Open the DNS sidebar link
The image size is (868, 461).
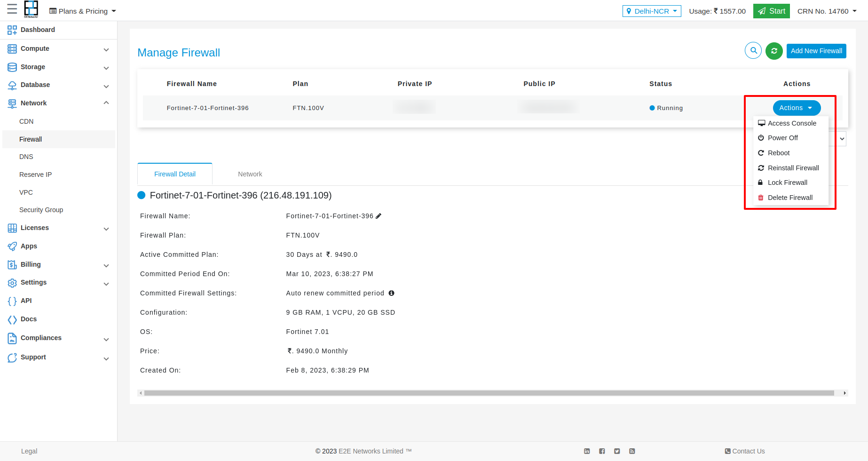point(26,157)
